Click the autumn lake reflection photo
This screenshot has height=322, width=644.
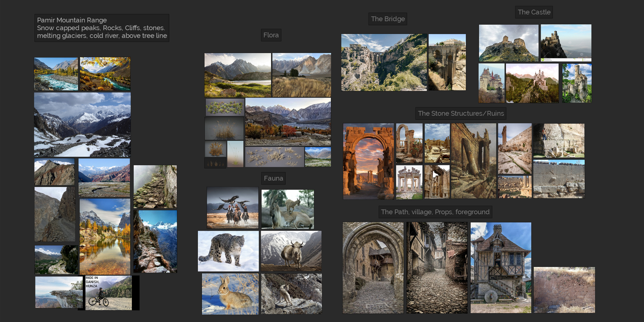click(x=105, y=237)
